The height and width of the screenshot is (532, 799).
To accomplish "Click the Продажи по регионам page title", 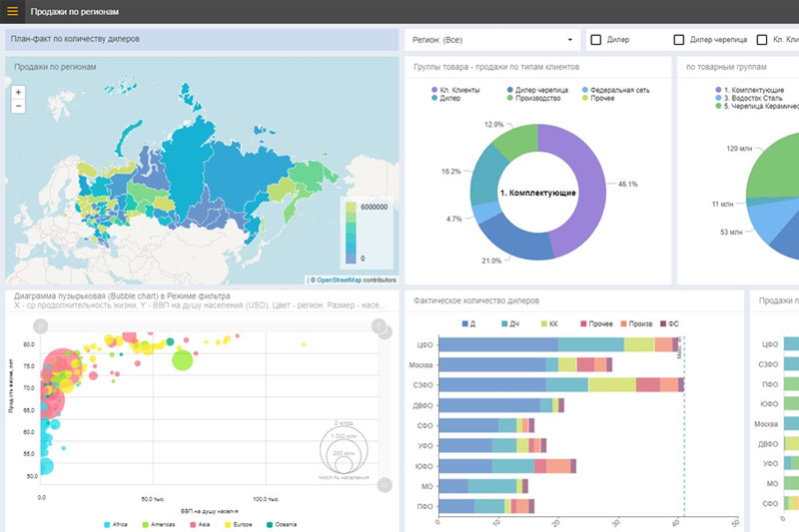I will coord(74,11).
